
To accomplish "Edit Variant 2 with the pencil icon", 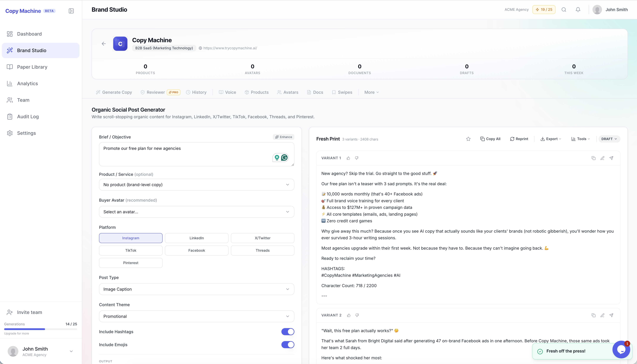I will (x=602, y=315).
